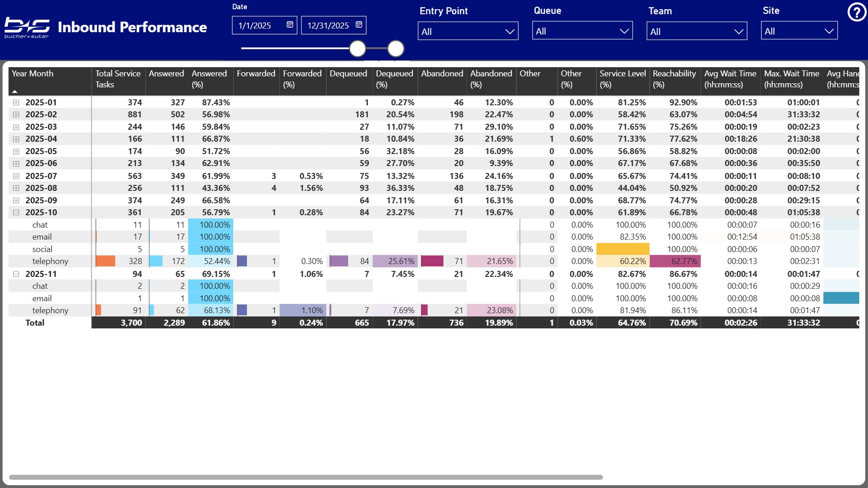Expand the 2025-07 row
Screen dimensions: 868x488
(16, 176)
